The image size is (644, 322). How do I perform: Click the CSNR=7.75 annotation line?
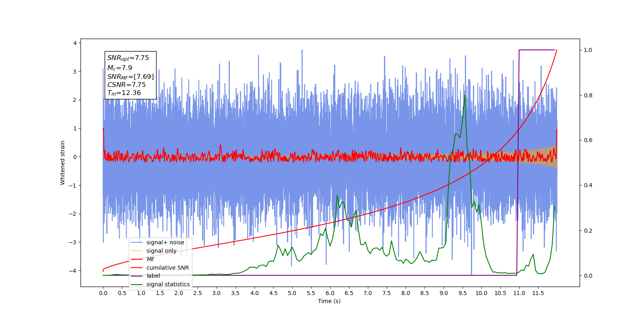(x=126, y=85)
